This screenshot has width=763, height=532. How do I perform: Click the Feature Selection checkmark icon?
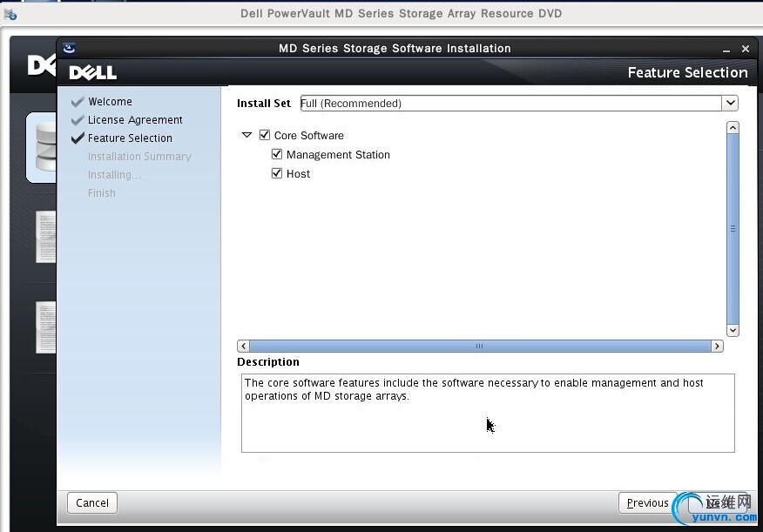pos(78,138)
